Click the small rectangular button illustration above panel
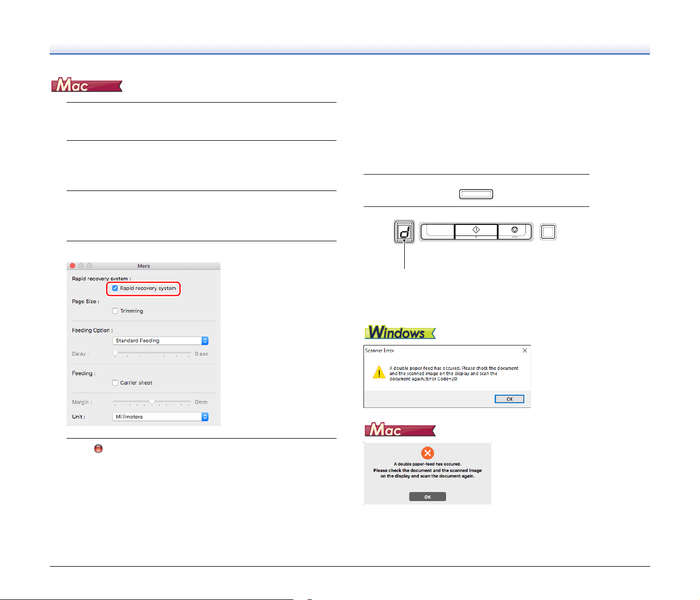The image size is (700, 600). coord(476,194)
